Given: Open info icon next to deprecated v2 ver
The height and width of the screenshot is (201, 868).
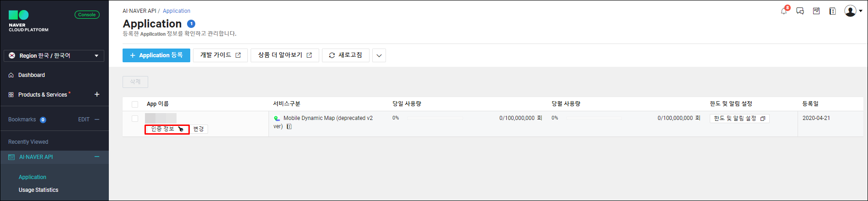Looking at the screenshot, I should pyautogui.click(x=289, y=126).
